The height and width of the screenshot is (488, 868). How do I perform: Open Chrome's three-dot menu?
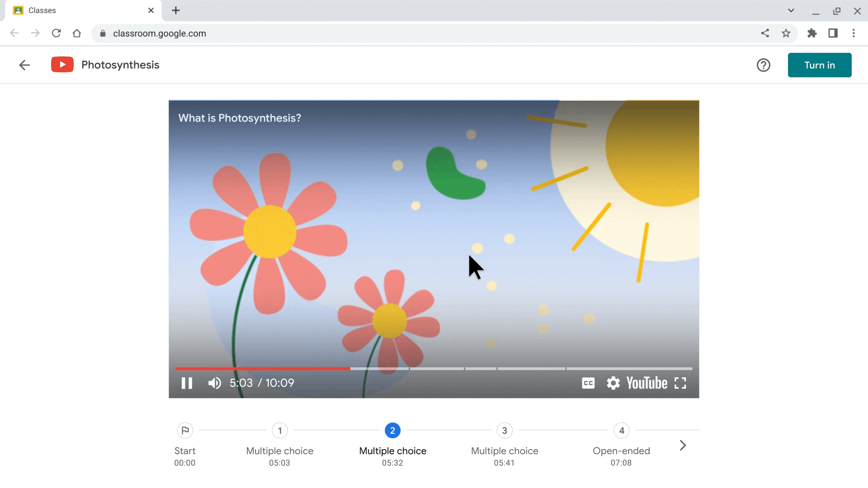coord(854,33)
